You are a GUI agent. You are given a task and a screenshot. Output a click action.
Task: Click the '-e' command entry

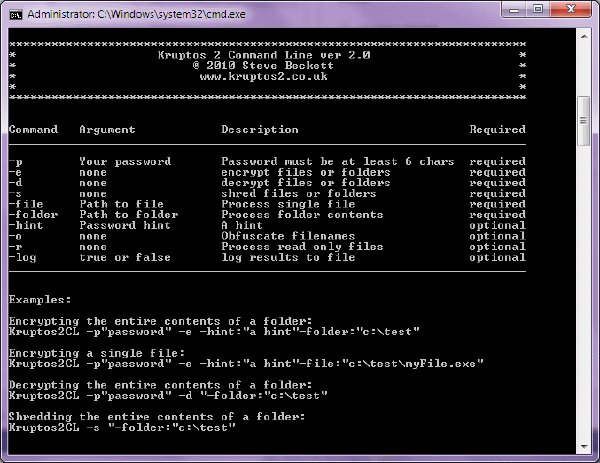click(16, 172)
